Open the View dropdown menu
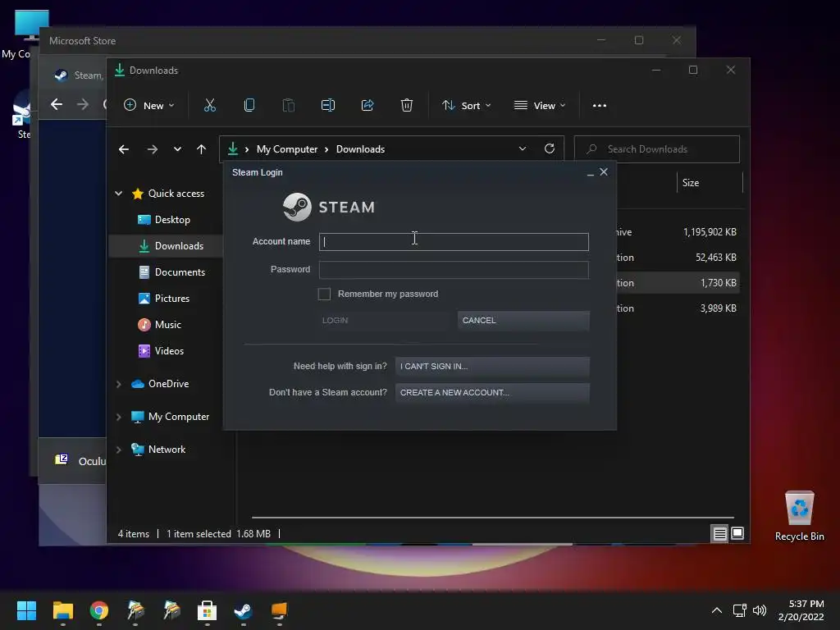840x630 pixels. point(540,106)
